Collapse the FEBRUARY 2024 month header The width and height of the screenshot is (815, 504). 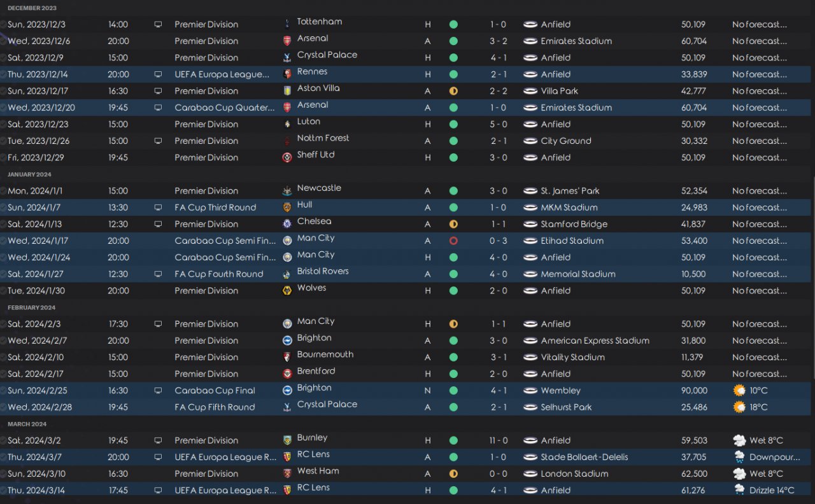[31, 307]
